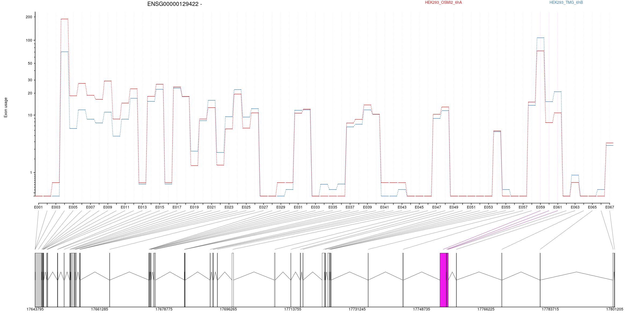644x322 pixels.
Task: Click genomic coordinate 17748735
Action: tap(422, 309)
